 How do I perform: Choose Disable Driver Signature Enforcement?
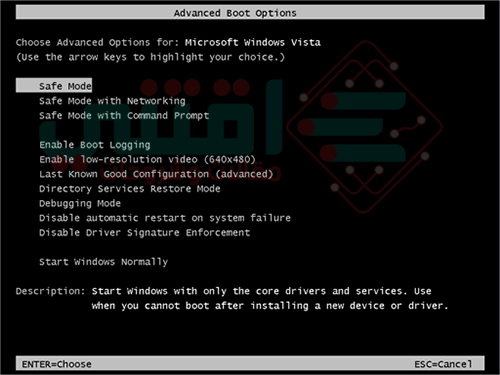coord(144,232)
